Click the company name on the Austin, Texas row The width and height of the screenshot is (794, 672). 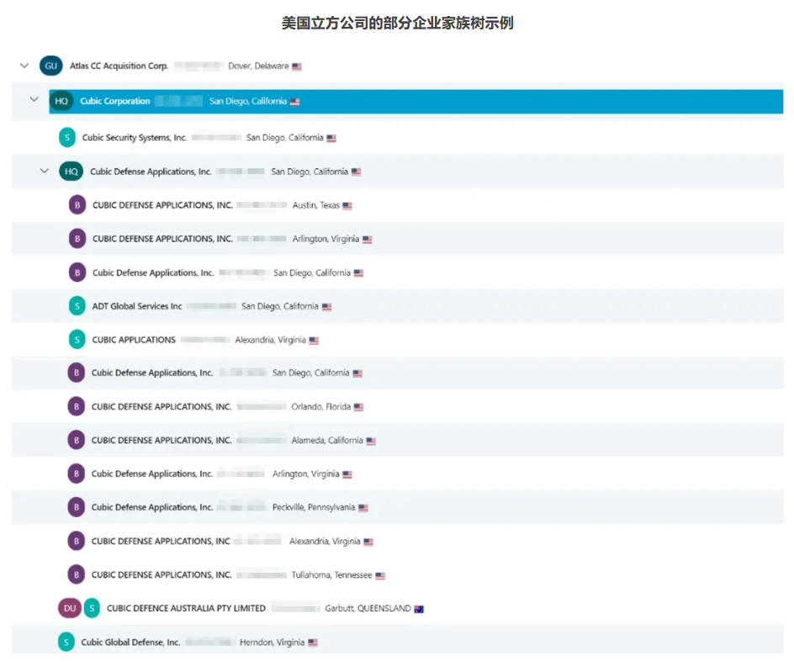click(x=162, y=205)
